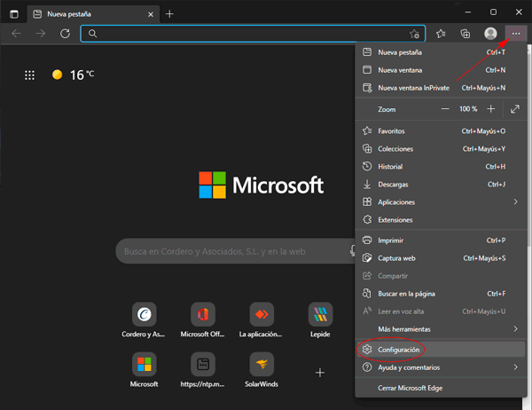
Task: Open the vertical tabs actions icon
Action: pos(14,14)
